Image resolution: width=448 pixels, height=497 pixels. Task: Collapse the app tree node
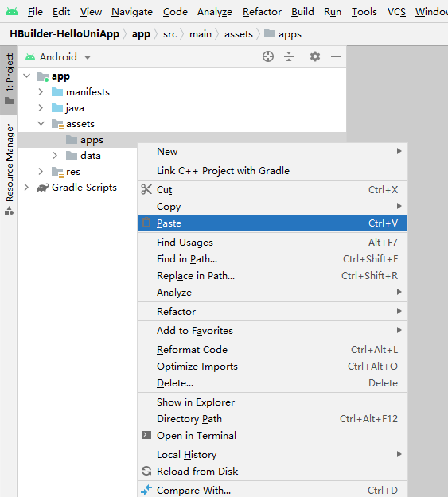click(27, 76)
